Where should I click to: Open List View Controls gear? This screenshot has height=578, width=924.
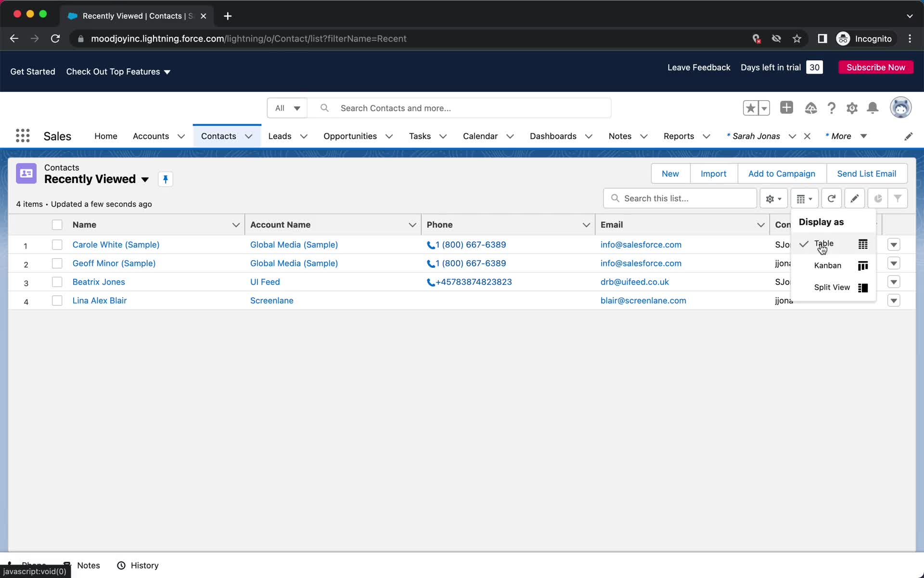773,198
